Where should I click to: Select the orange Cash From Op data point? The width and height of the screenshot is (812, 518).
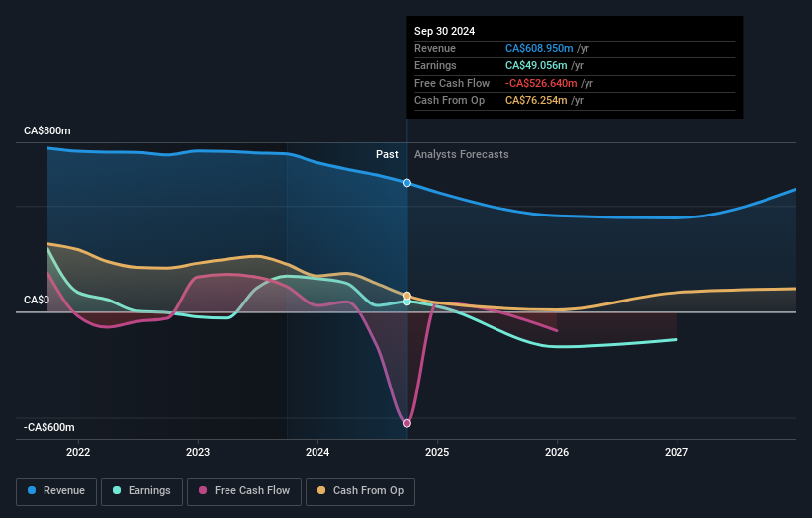[x=407, y=296]
